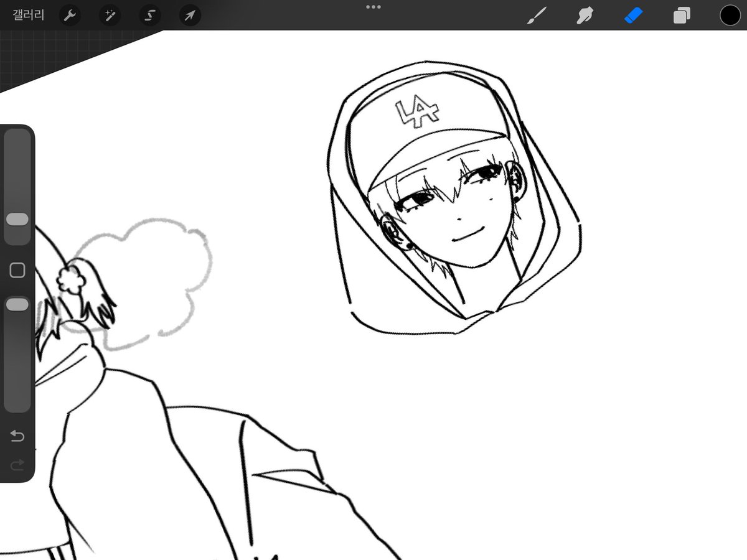Redo the last undone stroke
747x560 pixels.
pos(17,464)
